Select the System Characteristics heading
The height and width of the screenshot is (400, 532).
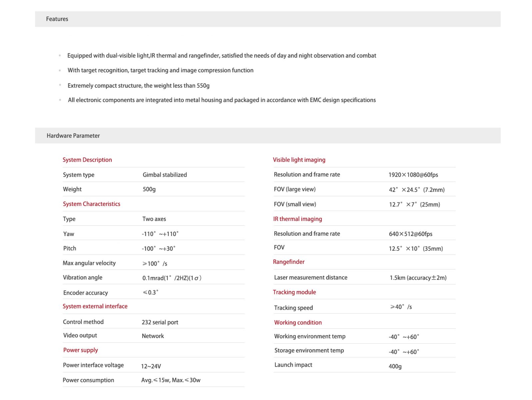(x=92, y=204)
